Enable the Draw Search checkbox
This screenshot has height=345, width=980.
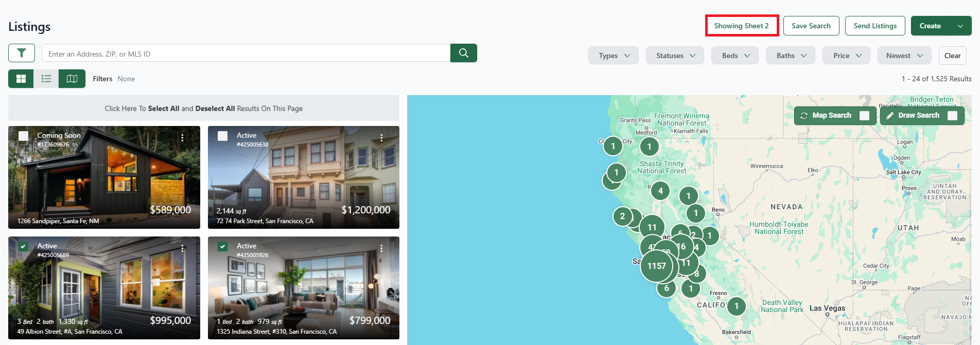click(952, 116)
